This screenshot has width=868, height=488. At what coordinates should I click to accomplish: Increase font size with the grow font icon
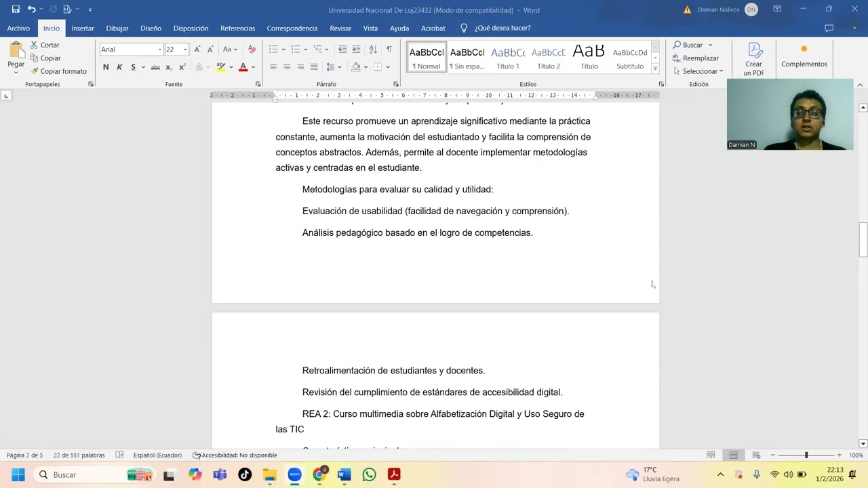point(197,49)
